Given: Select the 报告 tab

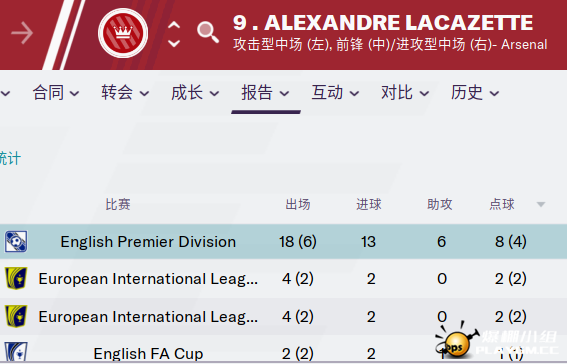Looking at the screenshot, I should [x=266, y=93].
